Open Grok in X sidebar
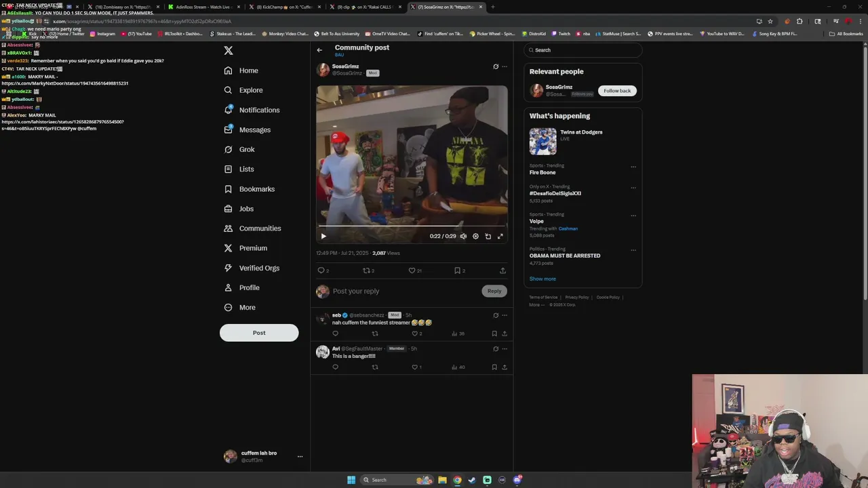This screenshot has width=868, height=488. click(x=239, y=149)
